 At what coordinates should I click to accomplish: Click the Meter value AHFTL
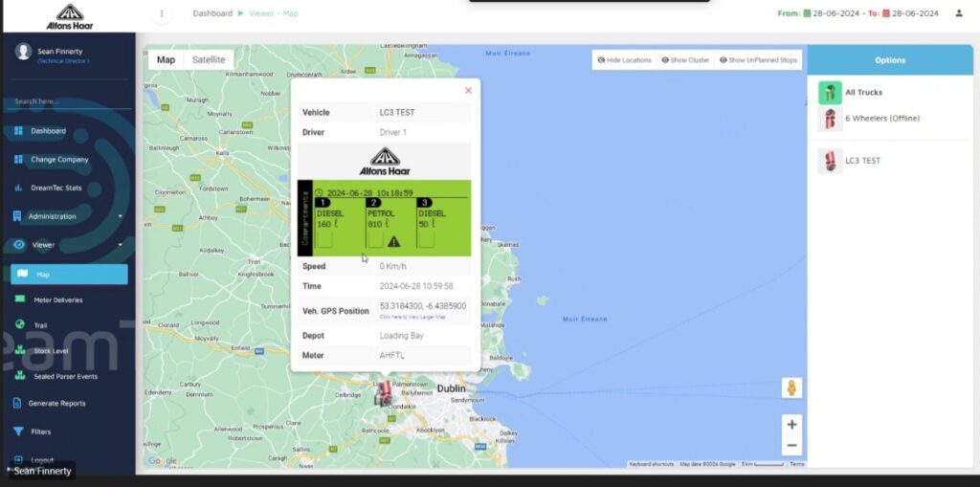point(391,356)
